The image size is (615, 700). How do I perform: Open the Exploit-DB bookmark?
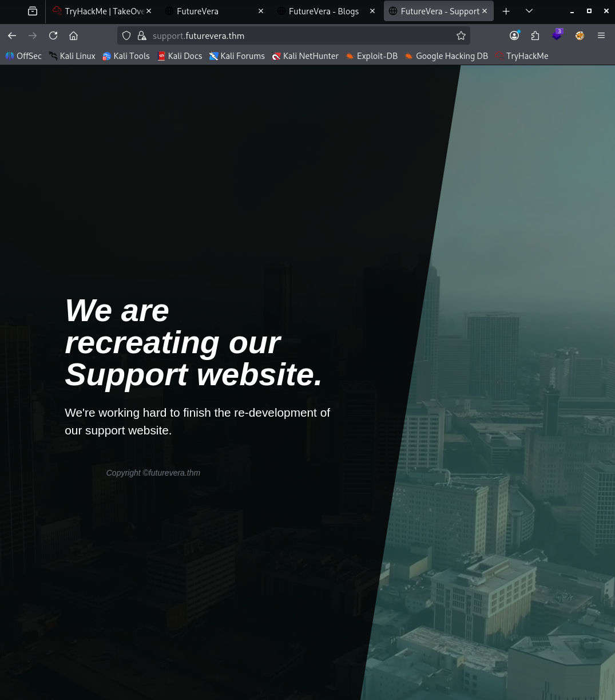pos(371,56)
